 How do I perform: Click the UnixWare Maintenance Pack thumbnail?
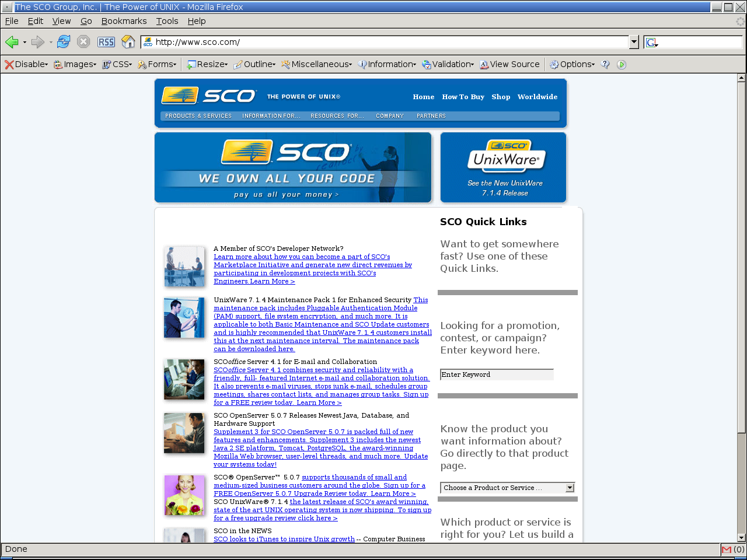(184, 318)
